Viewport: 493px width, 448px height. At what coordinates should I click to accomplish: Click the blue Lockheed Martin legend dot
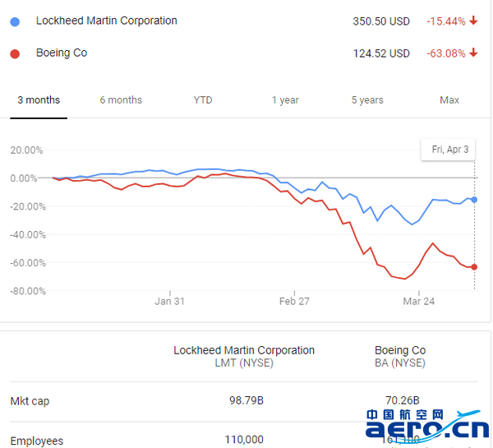coord(15,21)
